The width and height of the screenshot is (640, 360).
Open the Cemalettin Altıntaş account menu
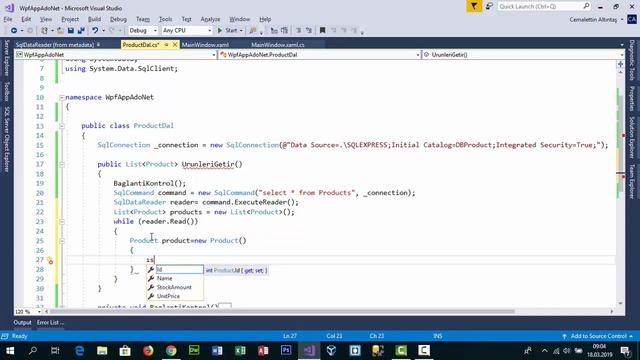tap(596, 19)
